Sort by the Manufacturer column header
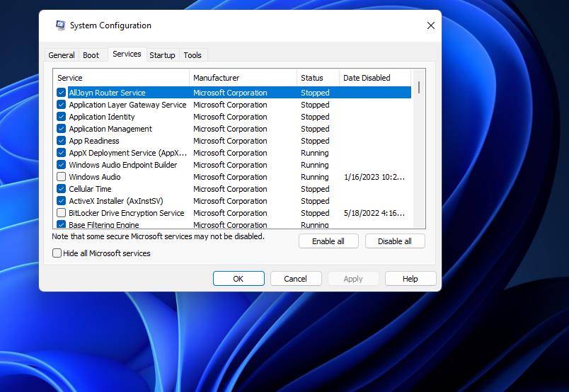The width and height of the screenshot is (569, 392). pyautogui.click(x=243, y=78)
